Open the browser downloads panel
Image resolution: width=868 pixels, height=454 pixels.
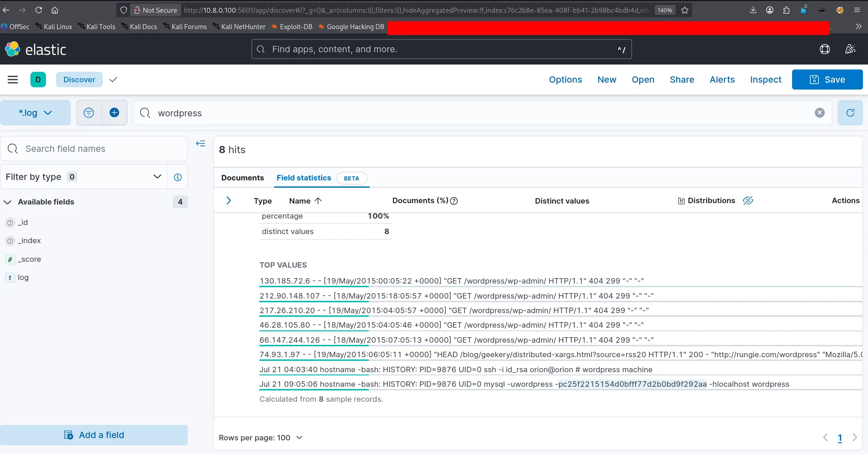(x=753, y=10)
